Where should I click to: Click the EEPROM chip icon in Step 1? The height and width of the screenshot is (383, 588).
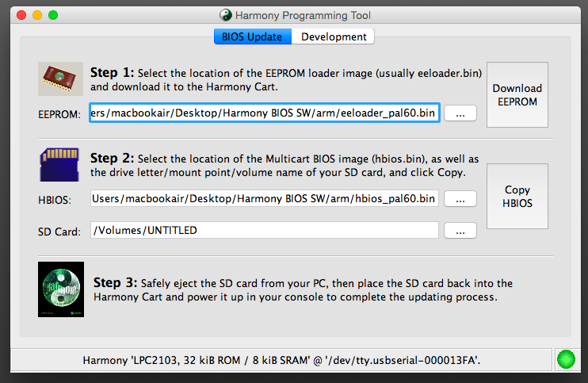point(60,79)
